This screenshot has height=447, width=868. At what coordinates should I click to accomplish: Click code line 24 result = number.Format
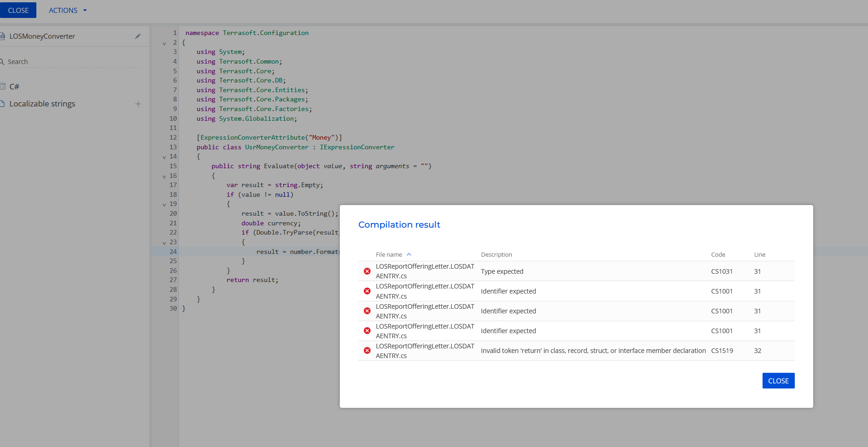click(x=297, y=252)
